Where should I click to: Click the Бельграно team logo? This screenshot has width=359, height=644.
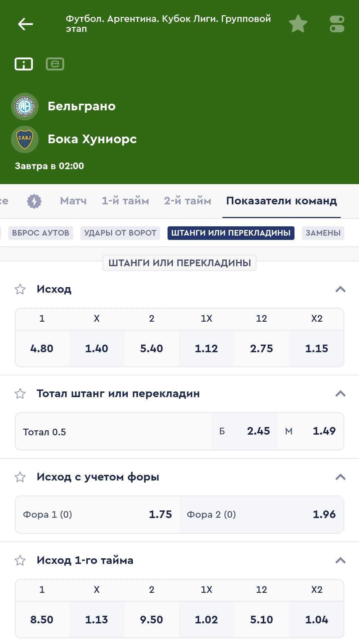tap(25, 106)
